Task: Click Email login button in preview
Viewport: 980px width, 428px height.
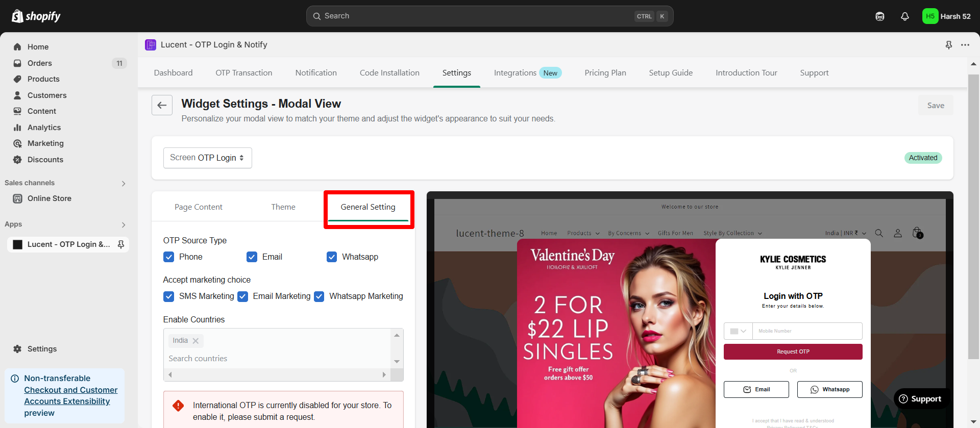Action: [756, 390]
